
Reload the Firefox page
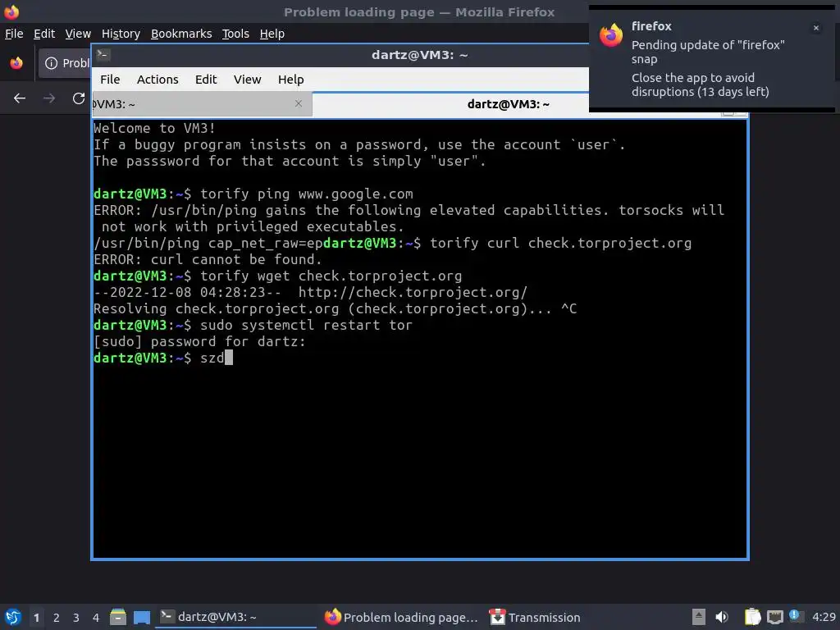click(79, 98)
